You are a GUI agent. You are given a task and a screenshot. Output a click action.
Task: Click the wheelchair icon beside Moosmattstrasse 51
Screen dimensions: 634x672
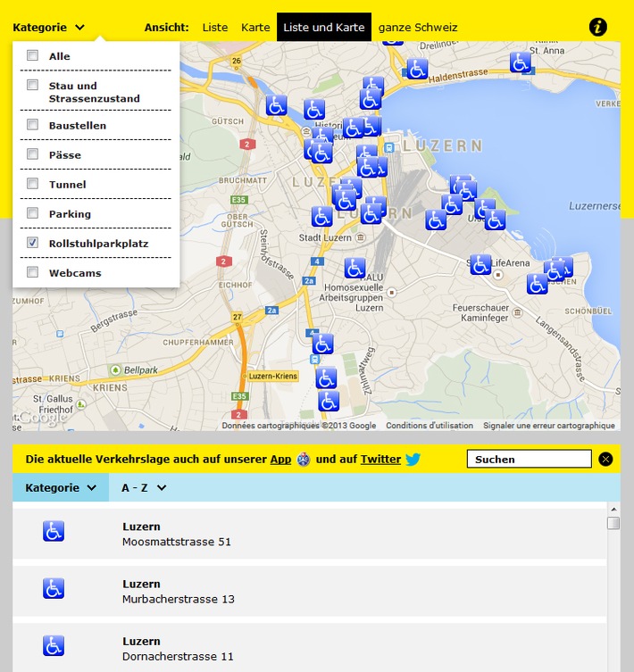coord(54,531)
